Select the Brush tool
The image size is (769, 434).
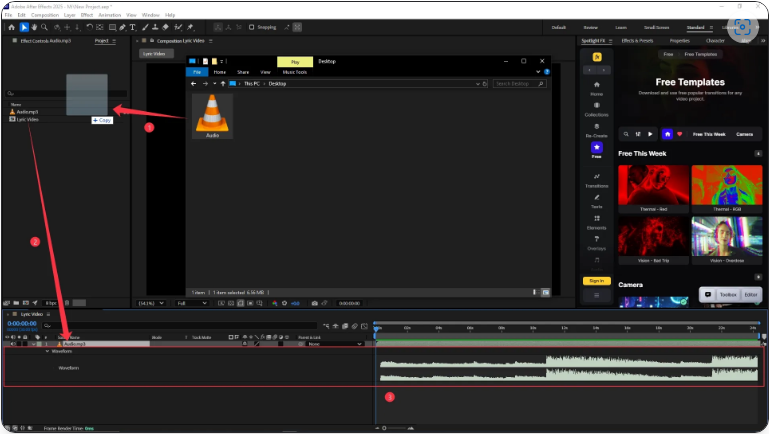(145, 27)
